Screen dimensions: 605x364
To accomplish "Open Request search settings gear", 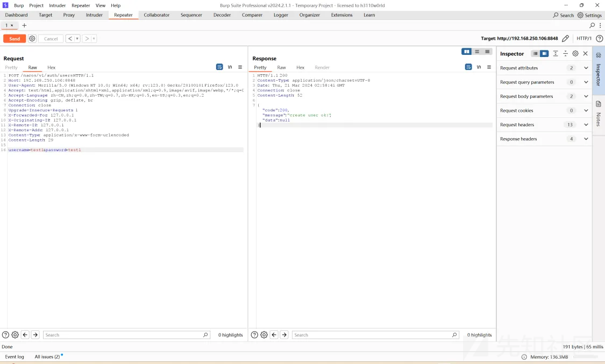I will tap(15, 335).
